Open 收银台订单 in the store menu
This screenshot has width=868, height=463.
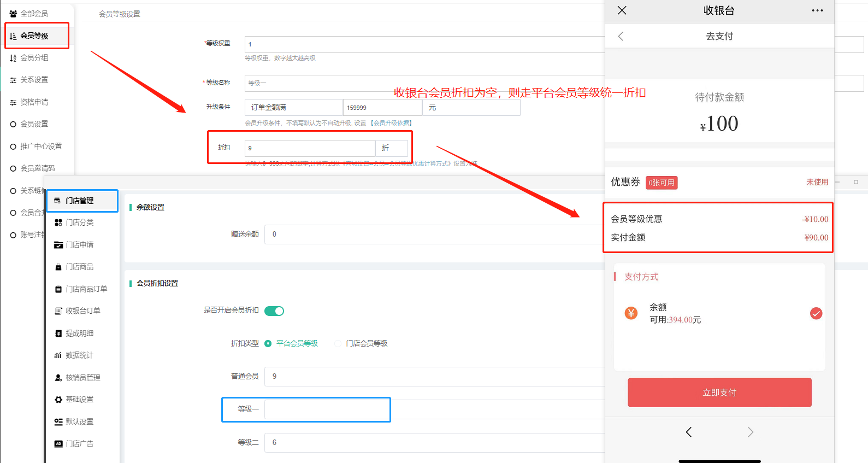click(x=82, y=311)
